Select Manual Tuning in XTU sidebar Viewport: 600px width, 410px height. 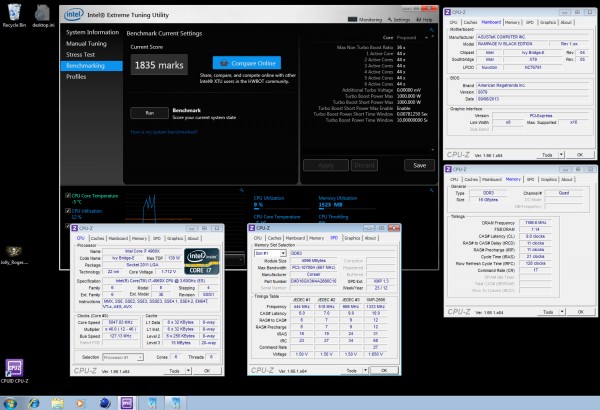tap(86, 44)
